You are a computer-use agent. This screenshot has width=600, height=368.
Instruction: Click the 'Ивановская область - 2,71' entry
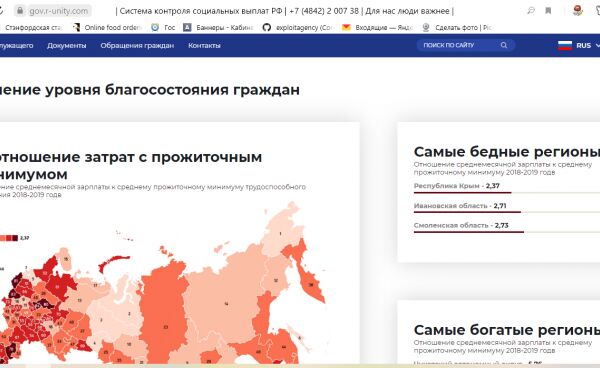tap(460, 206)
